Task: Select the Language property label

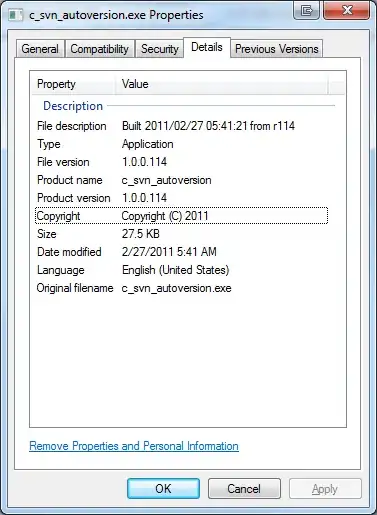Action: (x=61, y=270)
